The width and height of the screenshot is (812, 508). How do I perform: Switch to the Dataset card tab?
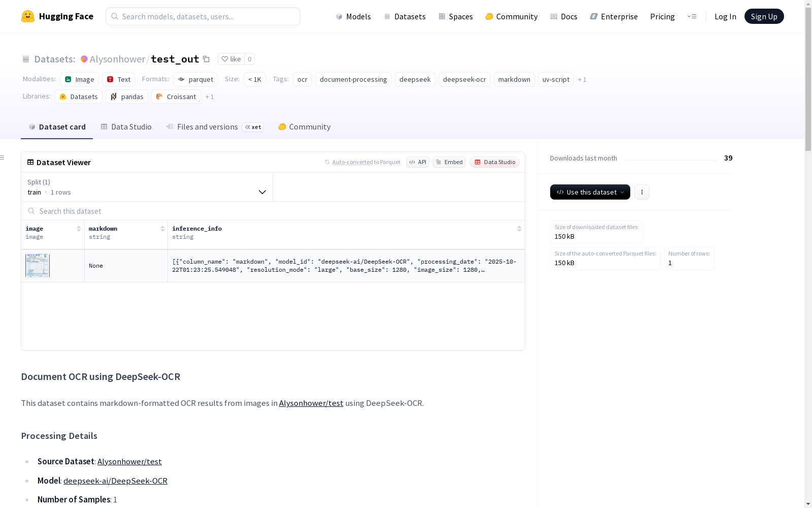coord(57,127)
